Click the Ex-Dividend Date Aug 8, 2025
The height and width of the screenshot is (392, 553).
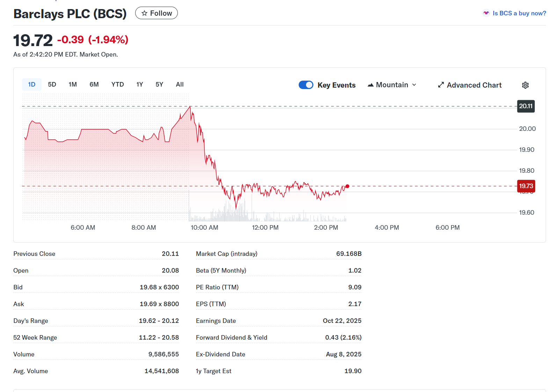pos(343,354)
